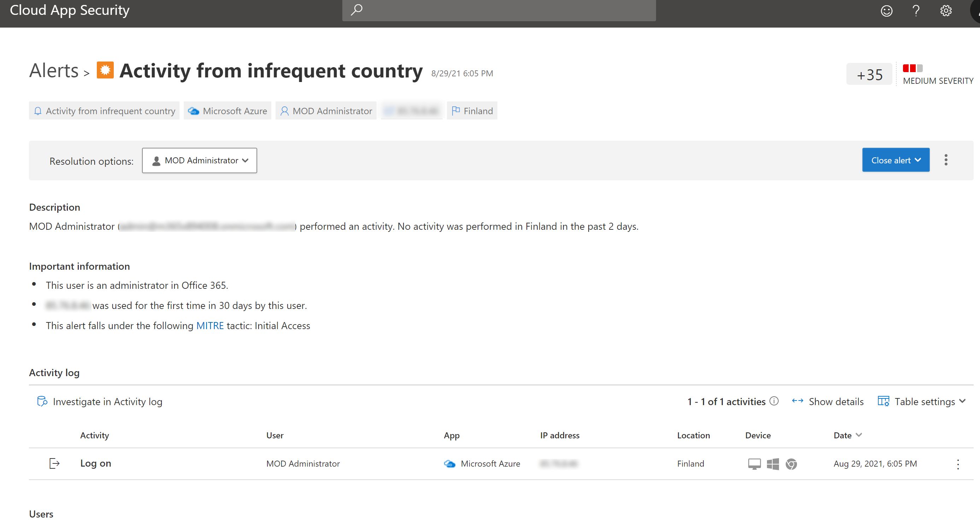Select the Finland location tag
The image size is (980, 520).
[x=472, y=111]
